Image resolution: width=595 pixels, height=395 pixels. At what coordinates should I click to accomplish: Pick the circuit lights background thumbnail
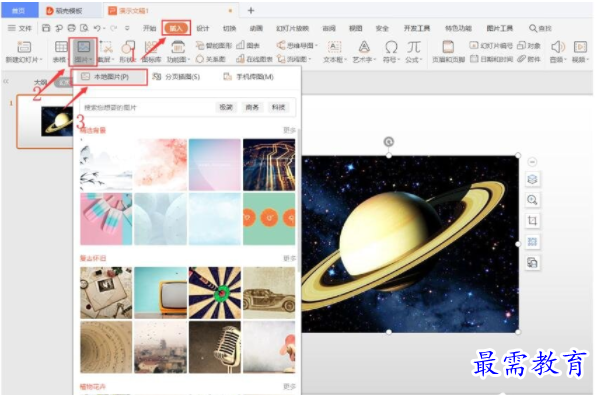tap(269, 165)
